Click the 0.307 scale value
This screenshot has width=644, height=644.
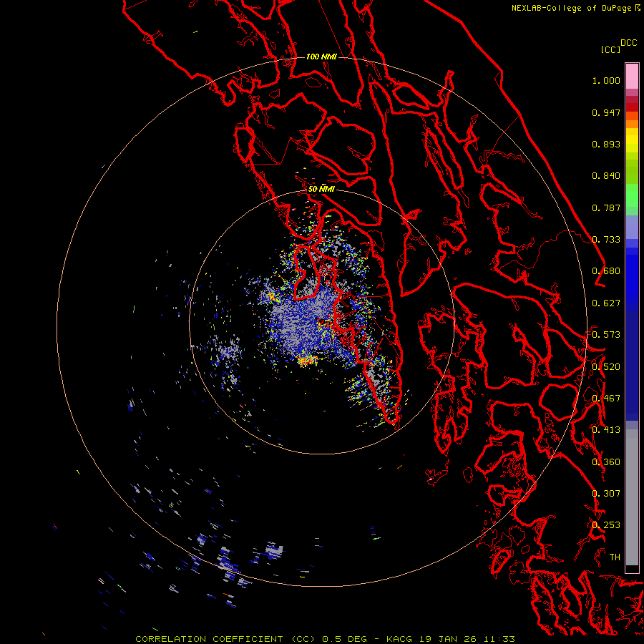[606, 494]
